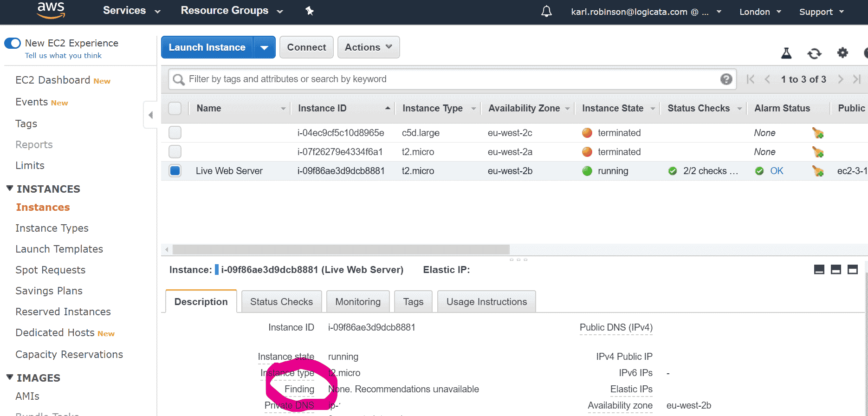The image size is (868, 416).
Task: Switch to the Tags tab
Action: (x=413, y=302)
